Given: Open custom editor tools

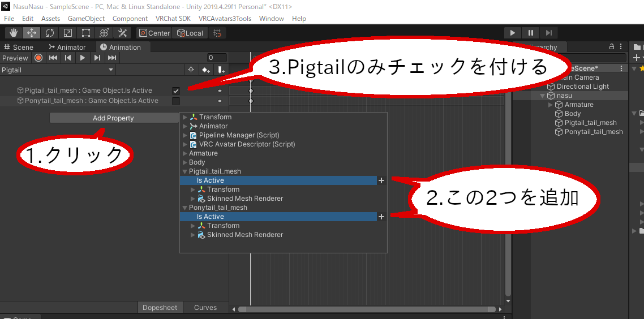Looking at the screenshot, I should point(122,33).
